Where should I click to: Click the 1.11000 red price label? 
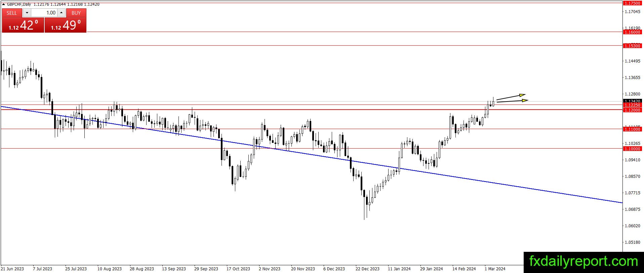pyautogui.click(x=632, y=129)
